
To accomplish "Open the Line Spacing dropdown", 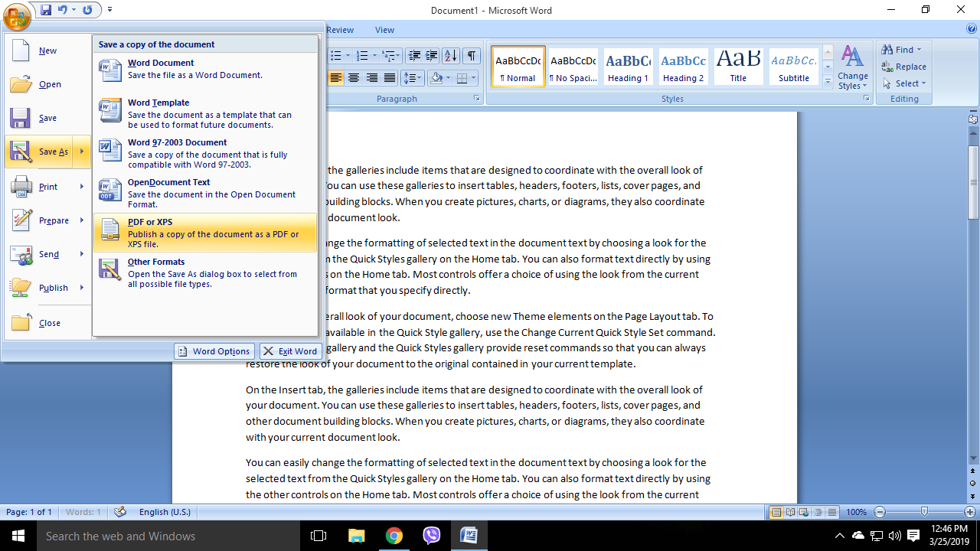I will coord(413,78).
